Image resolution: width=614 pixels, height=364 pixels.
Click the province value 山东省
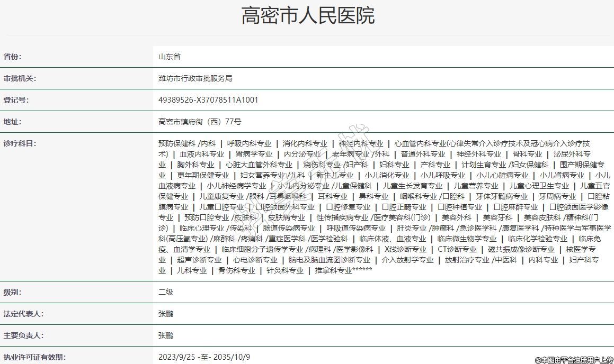click(170, 57)
